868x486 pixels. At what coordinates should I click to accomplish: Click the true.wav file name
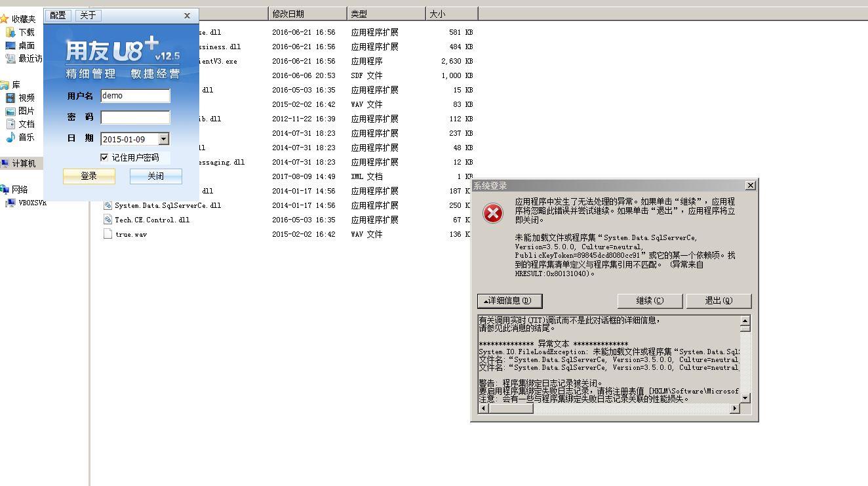point(131,234)
